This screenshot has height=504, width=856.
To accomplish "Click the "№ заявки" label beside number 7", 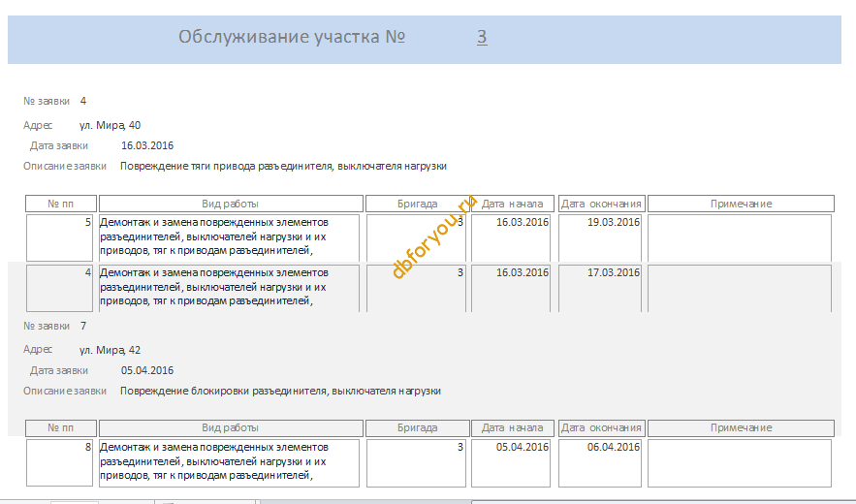I will click(x=47, y=326).
